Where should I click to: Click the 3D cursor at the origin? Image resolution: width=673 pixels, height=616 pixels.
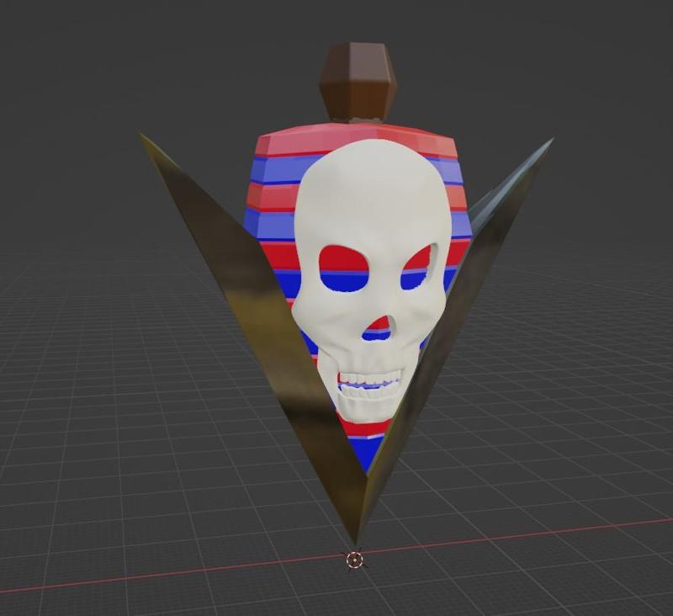[x=354, y=560]
